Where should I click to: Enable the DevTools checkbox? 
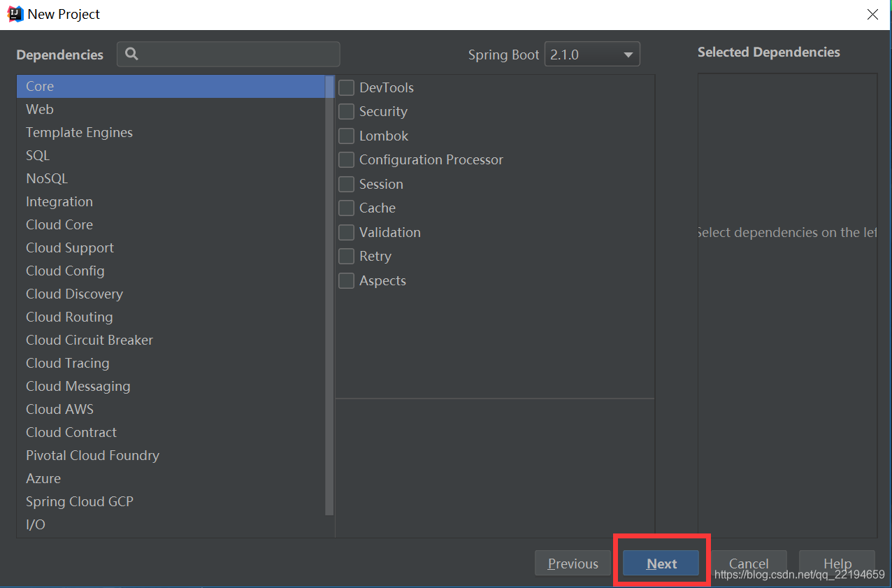(346, 87)
